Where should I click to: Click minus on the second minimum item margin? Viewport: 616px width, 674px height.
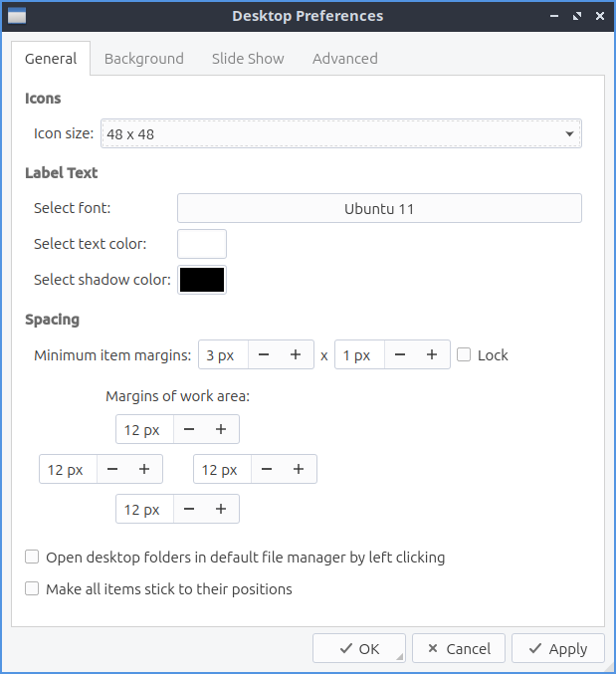click(x=399, y=355)
